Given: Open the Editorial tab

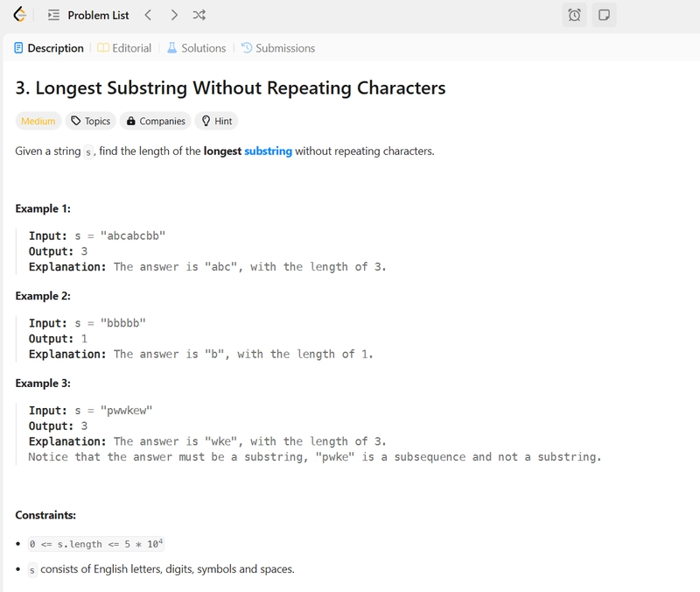Looking at the screenshot, I should pos(124,48).
